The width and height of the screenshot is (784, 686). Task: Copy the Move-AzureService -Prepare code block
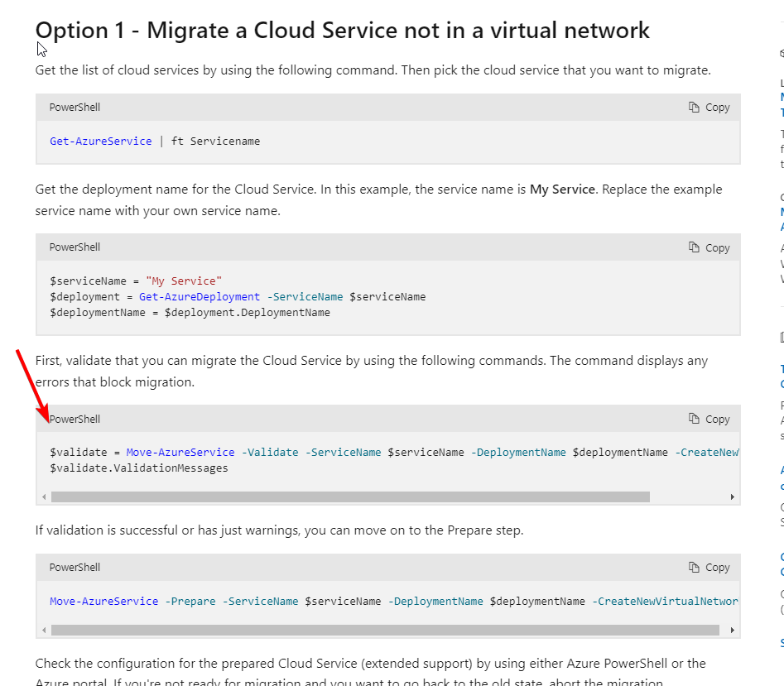709,568
